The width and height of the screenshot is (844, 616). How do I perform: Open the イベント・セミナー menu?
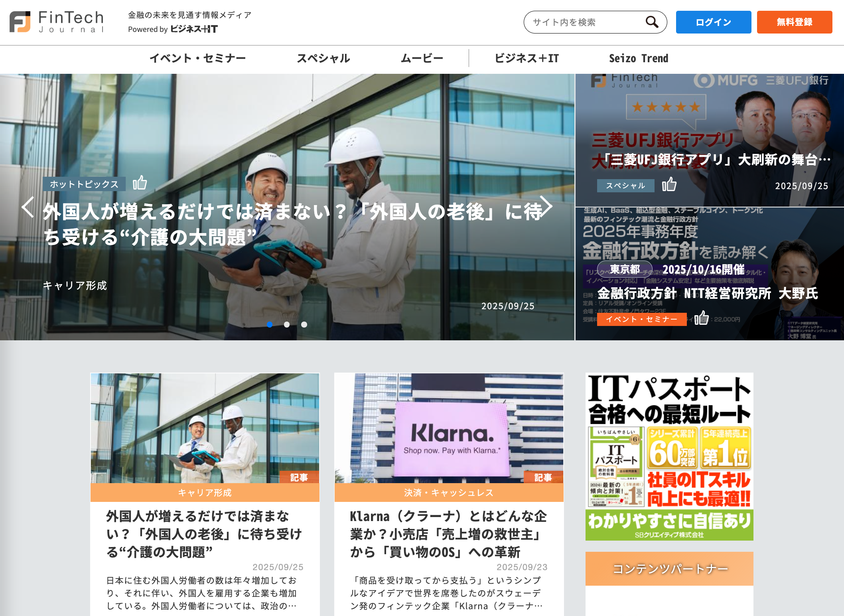click(197, 58)
